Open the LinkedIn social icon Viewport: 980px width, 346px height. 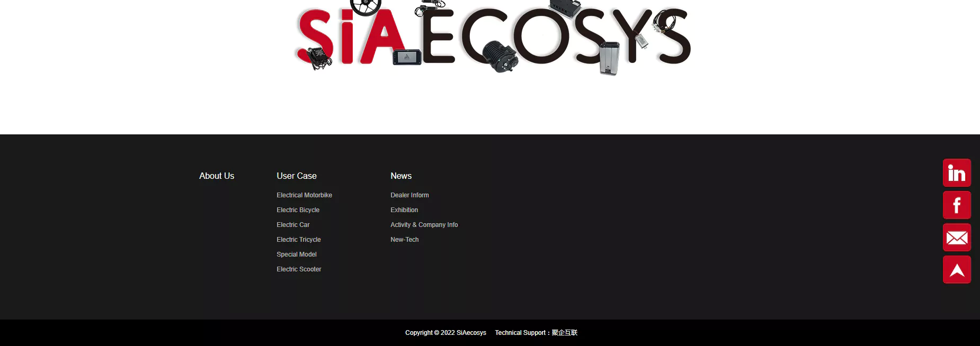957,173
